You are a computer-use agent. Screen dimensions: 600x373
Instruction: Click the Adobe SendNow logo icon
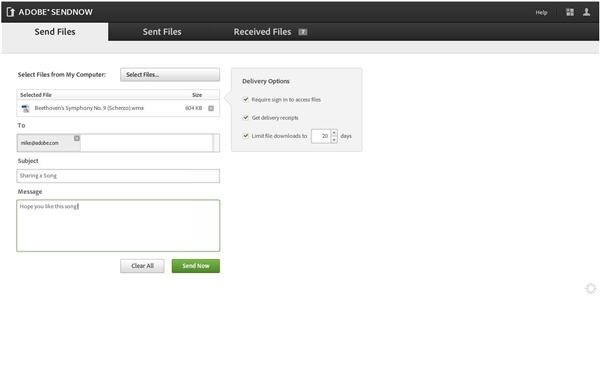click(x=10, y=12)
